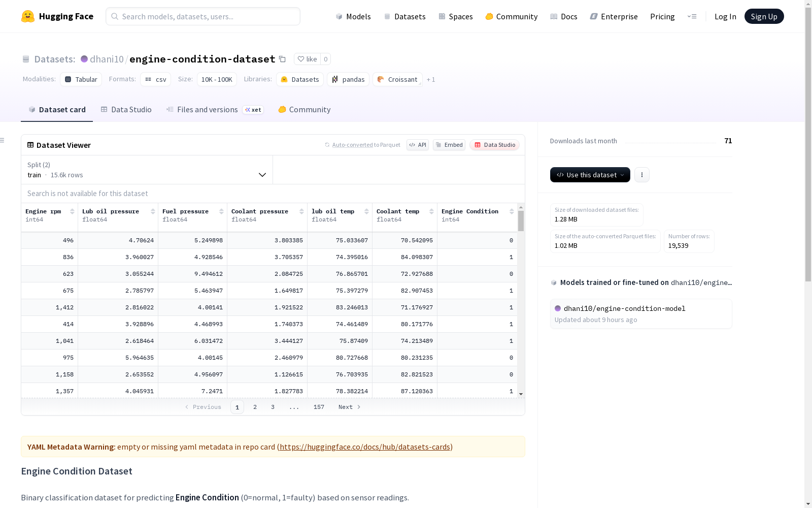The width and height of the screenshot is (812, 508).
Task: Open Docs in the top navigation
Action: tap(564, 16)
